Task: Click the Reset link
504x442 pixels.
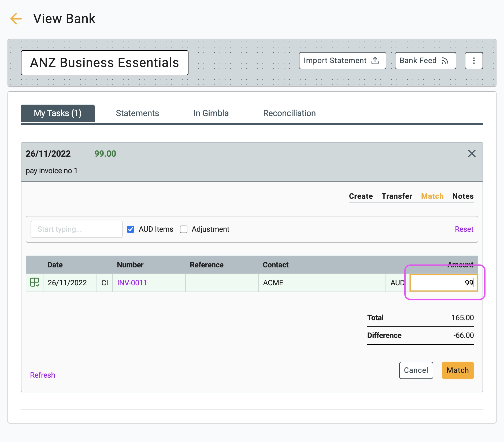Action: tap(464, 229)
